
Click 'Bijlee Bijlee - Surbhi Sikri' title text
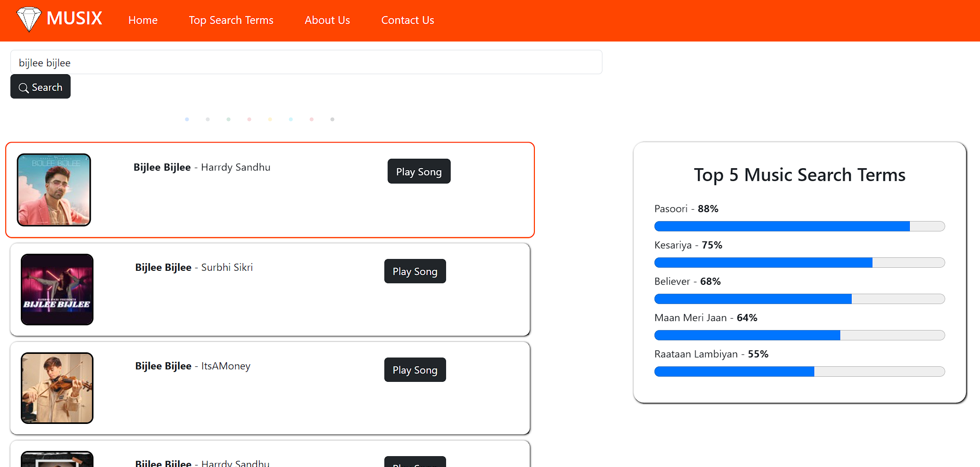coord(194,267)
